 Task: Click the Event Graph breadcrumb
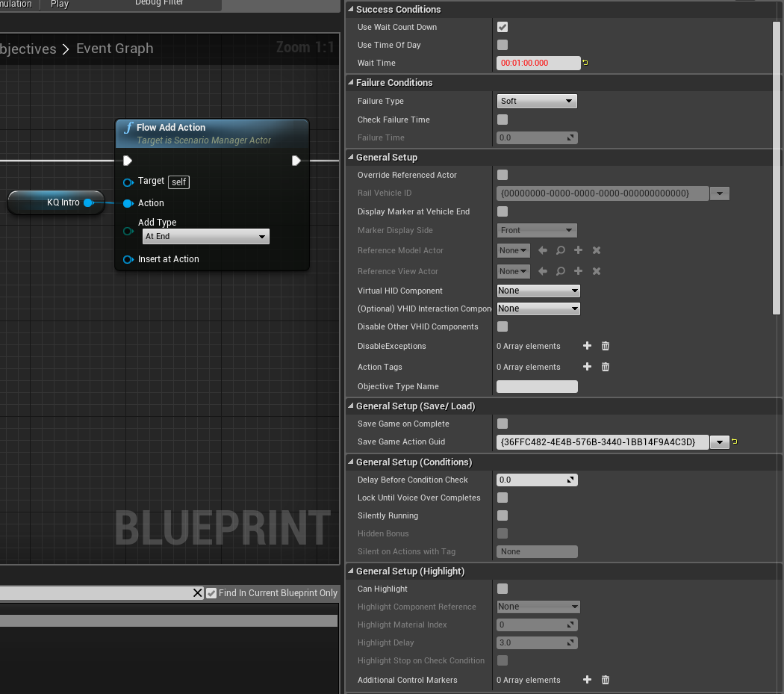114,48
